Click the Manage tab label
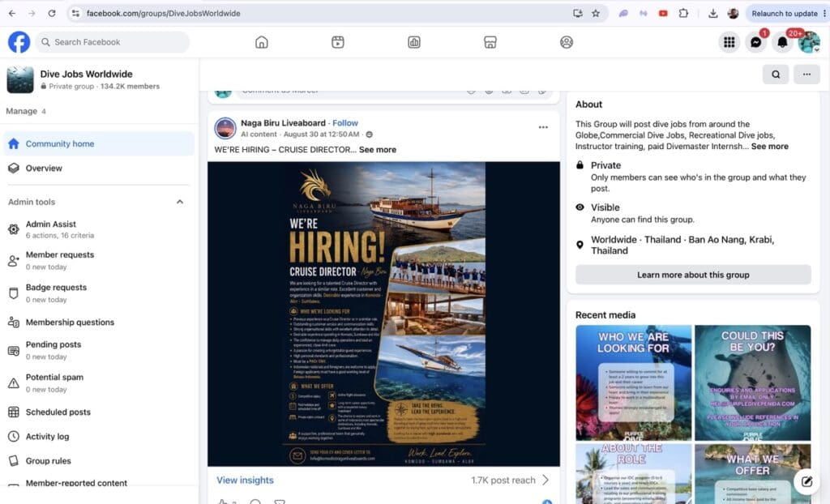The image size is (830, 504). click(x=21, y=111)
